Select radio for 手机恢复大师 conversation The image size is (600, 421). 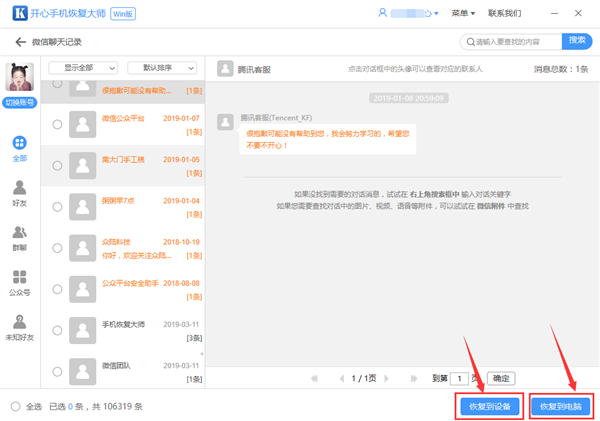click(x=57, y=330)
